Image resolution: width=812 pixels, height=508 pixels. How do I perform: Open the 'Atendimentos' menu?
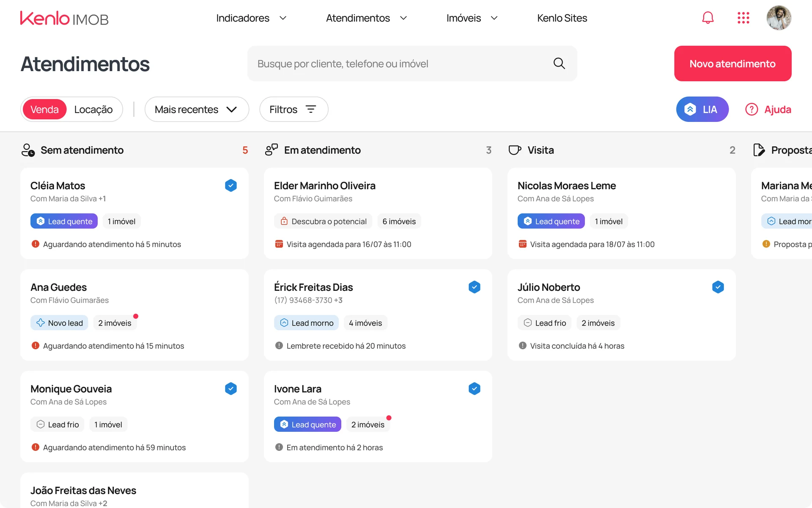(357, 18)
